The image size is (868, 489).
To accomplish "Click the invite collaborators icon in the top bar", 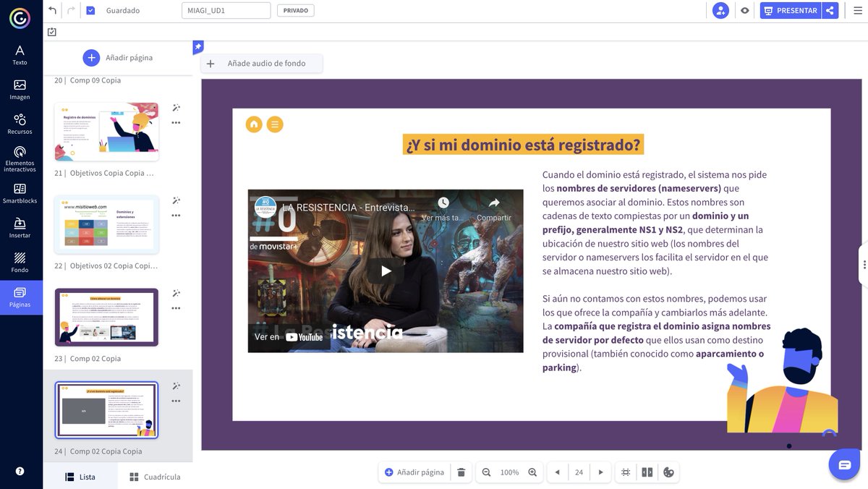I will coord(720,10).
